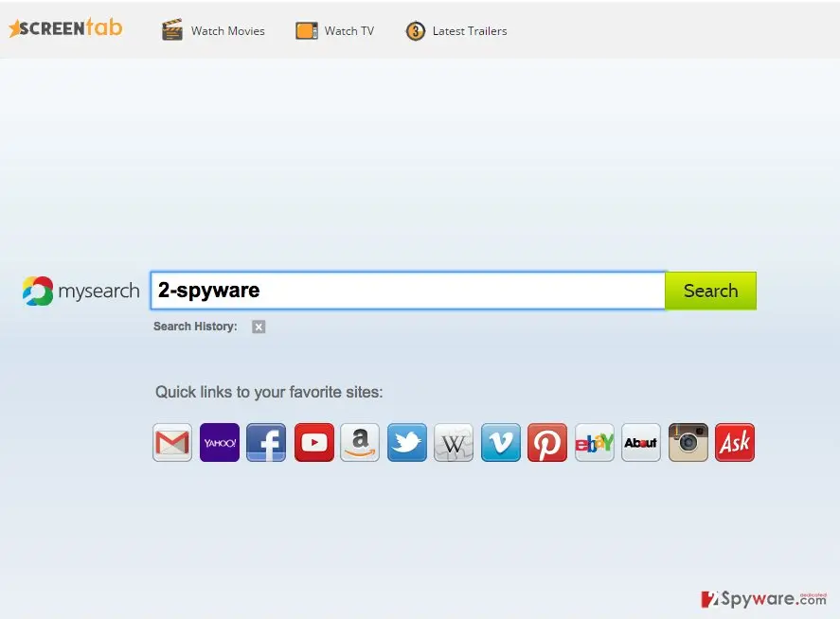The width and height of the screenshot is (840, 619).
Task: Open the Watch TV link
Action: tap(349, 31)
